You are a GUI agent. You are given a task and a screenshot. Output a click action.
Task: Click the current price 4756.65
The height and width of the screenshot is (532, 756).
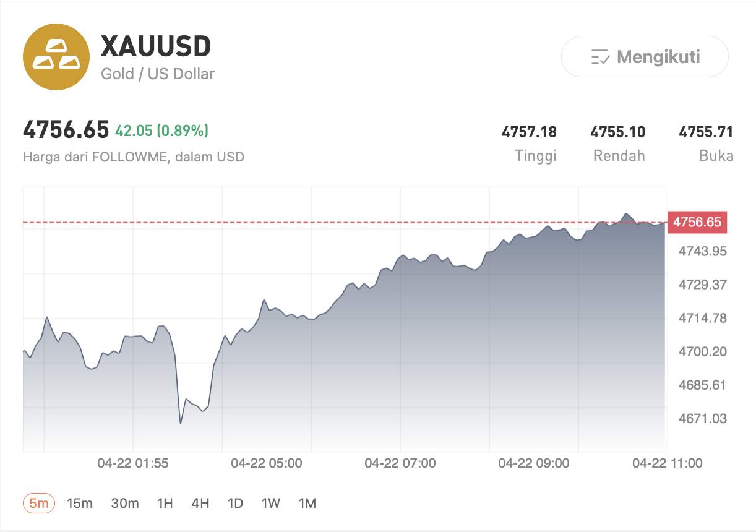[64, 131]
